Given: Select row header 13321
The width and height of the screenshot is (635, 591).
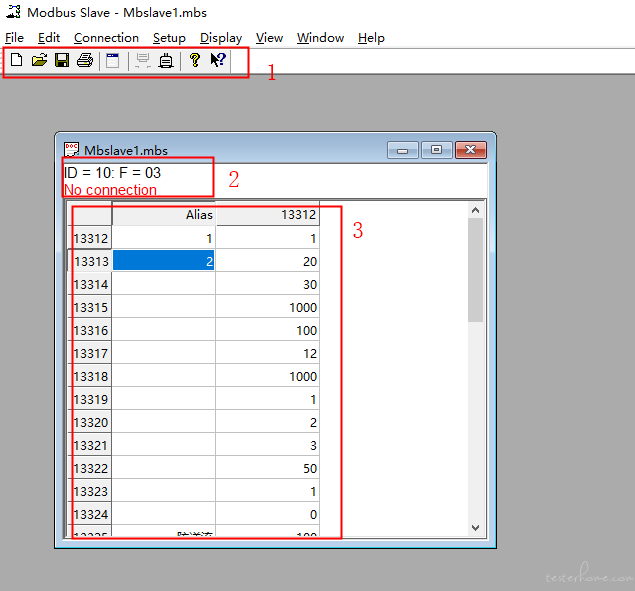Looking at the screenshot, I should point(90,445).
